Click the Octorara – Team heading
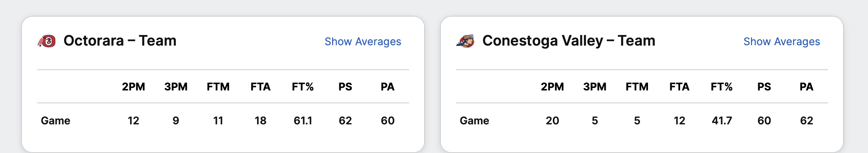 pyautogui.click(x=120, y=41)
